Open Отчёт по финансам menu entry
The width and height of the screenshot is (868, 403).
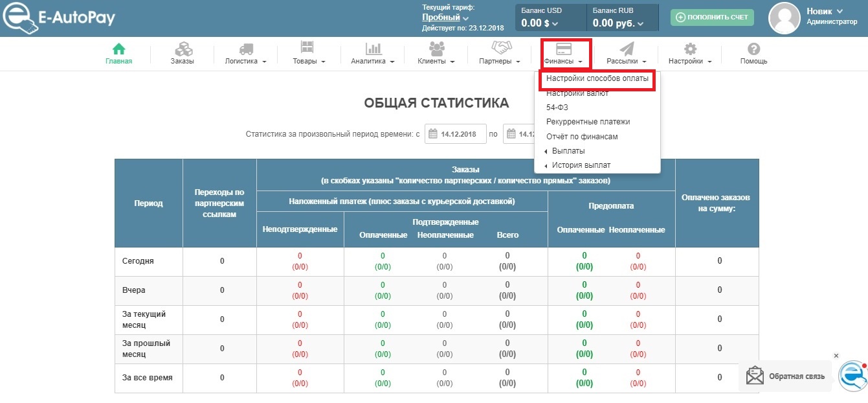click(582, 137)
